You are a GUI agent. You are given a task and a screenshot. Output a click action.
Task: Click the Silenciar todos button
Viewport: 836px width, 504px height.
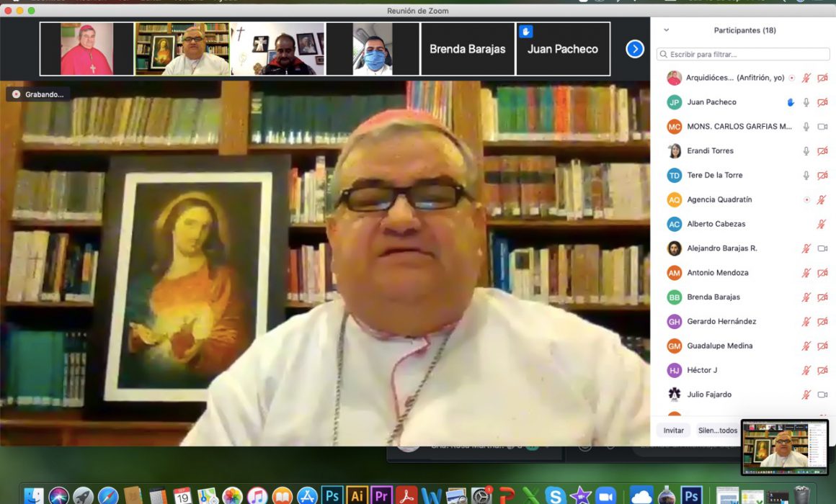pyautogui.click(x=718, y=431)
